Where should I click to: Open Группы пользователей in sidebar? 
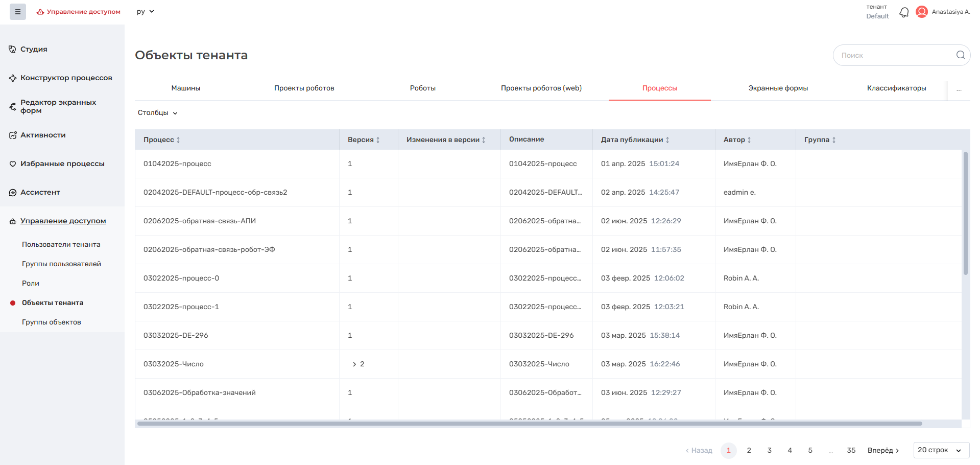(x=61, y=264)
